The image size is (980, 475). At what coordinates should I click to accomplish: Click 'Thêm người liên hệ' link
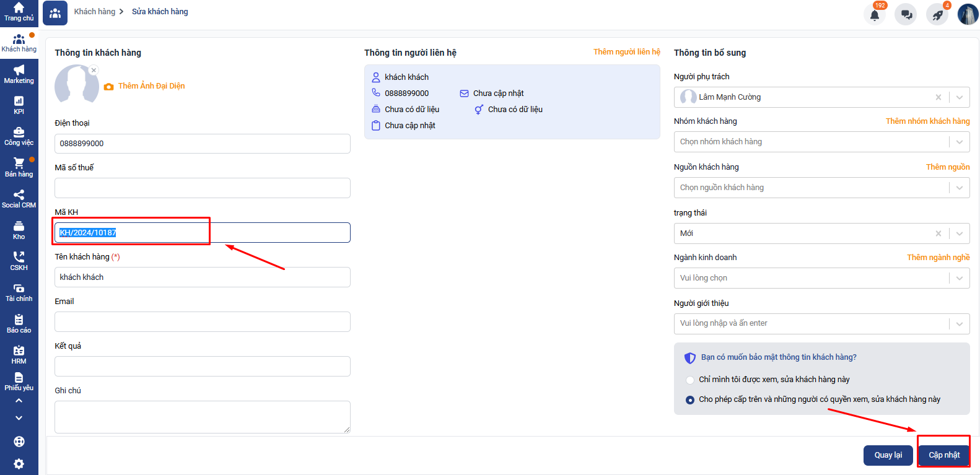coord(626,52)
